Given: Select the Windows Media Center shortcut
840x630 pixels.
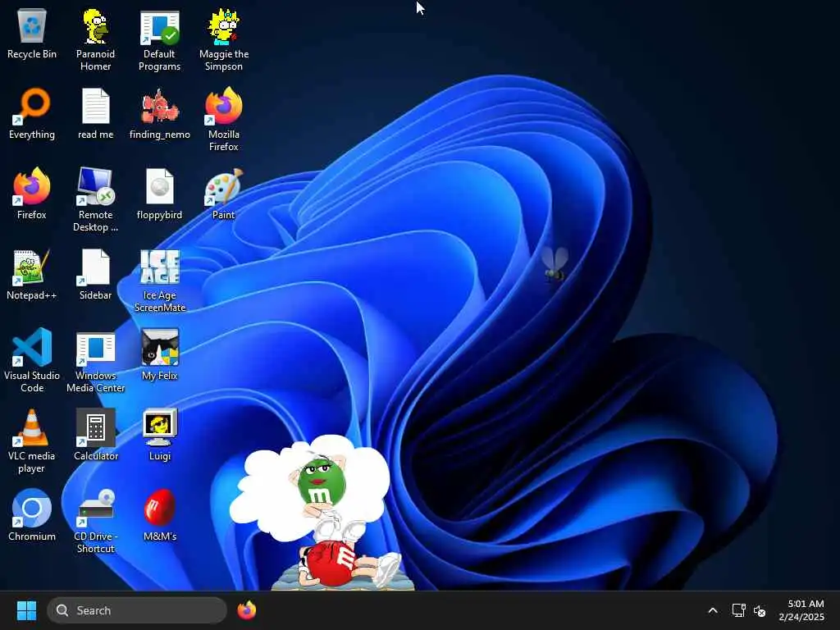Looking at the screenshot, I should tap(95, 361).
